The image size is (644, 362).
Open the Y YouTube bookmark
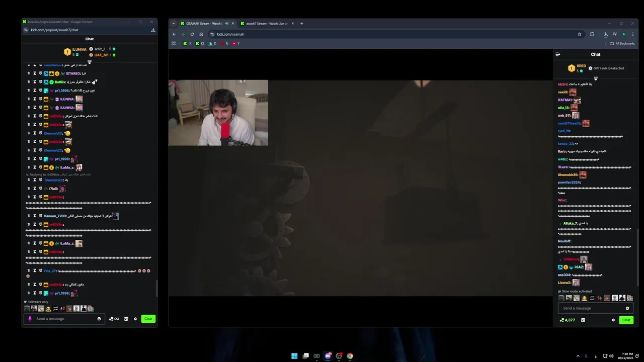coord(236,44)
